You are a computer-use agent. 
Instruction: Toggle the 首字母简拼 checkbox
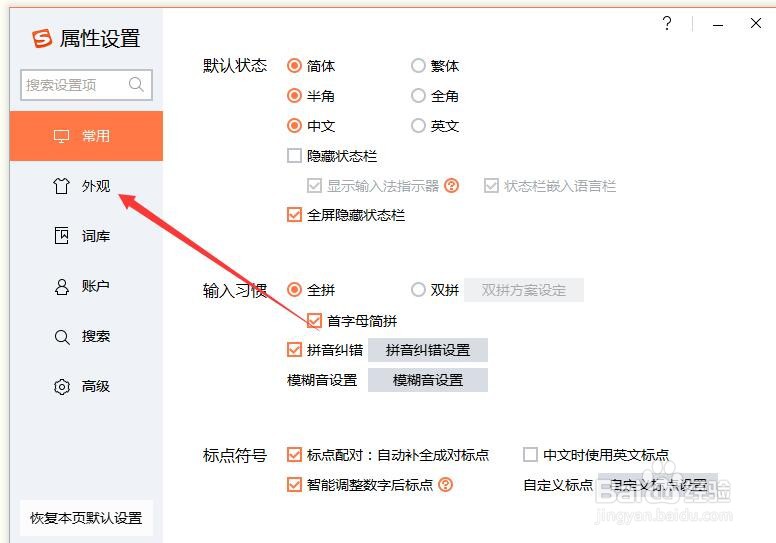(314, 321)
